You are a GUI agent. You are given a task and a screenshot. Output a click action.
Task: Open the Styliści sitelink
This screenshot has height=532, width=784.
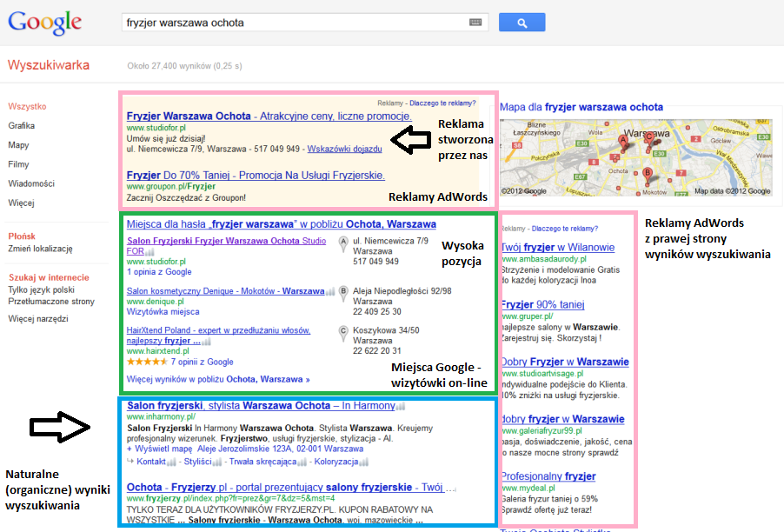pyautogui.click(x=197, y=462)
